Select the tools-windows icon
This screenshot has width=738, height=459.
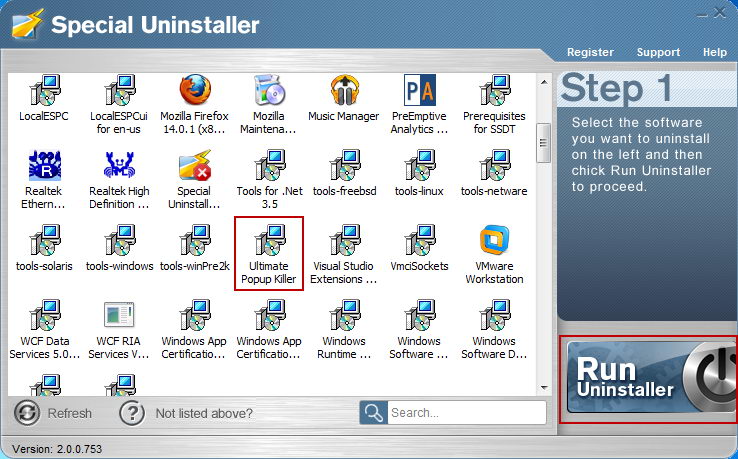[119, 240]
